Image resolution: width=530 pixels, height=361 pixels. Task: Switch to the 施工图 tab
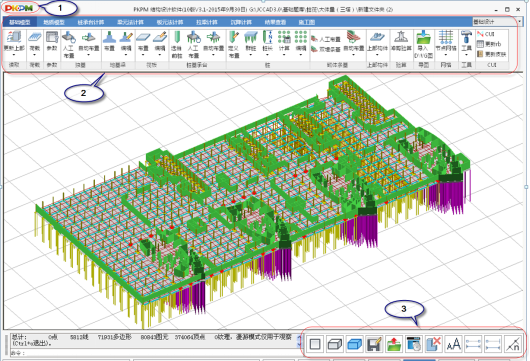(x=307, y=22)
